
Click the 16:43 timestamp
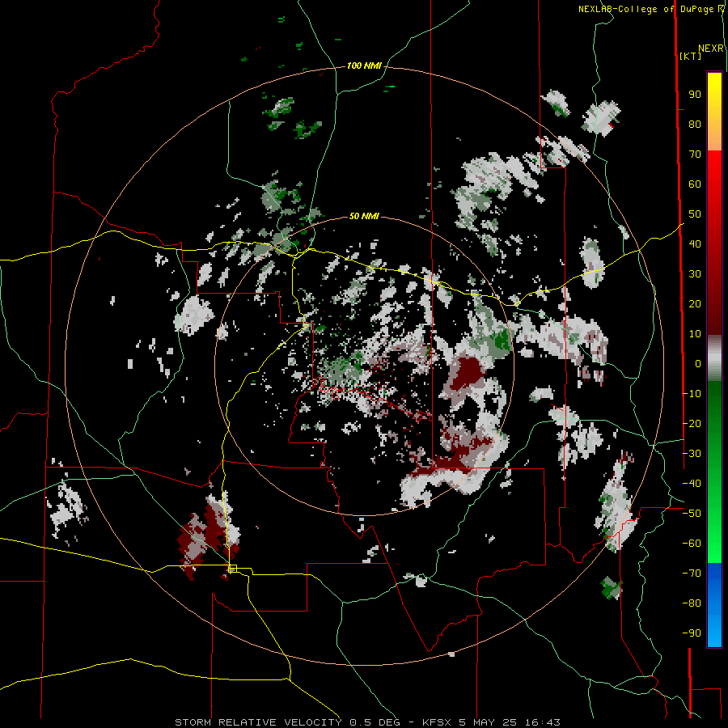tap(542, 722)
